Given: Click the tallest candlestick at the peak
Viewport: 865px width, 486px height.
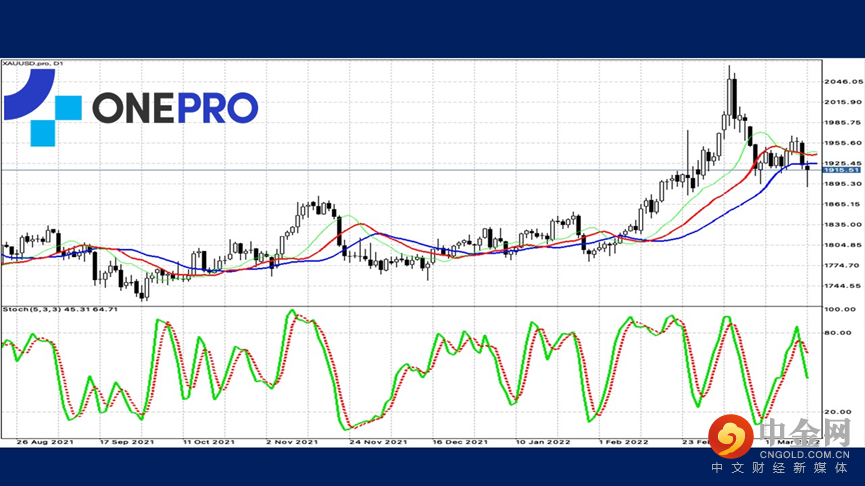Looking at the screenshot, I should pyautogui.click(x=732, y=97).
